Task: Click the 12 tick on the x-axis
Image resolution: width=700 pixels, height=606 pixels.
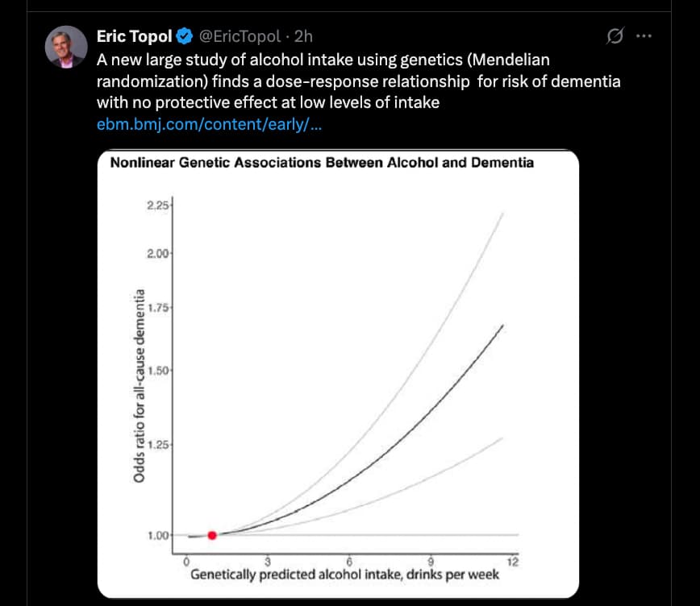Action: coord(512,562)
